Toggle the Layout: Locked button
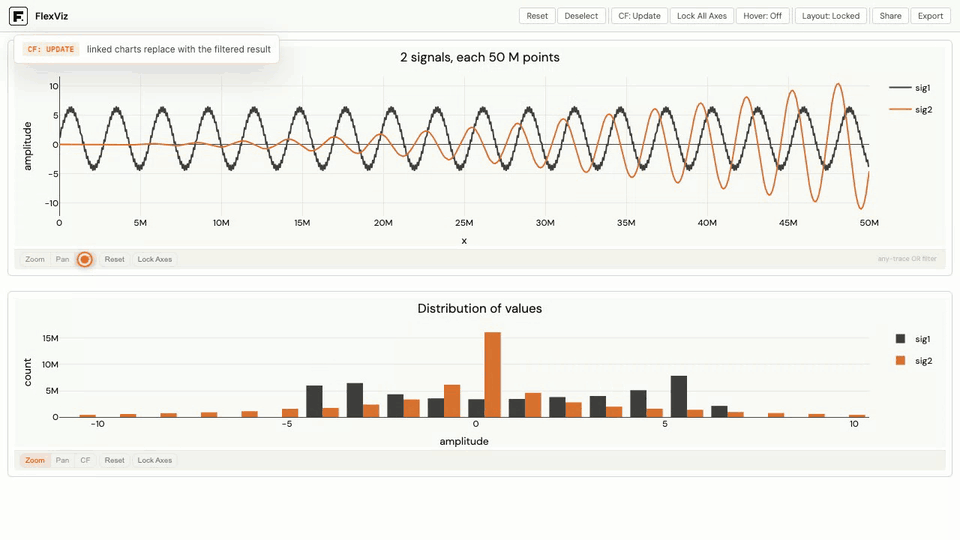This screenshot has height=540, width=960. point(830,16)
